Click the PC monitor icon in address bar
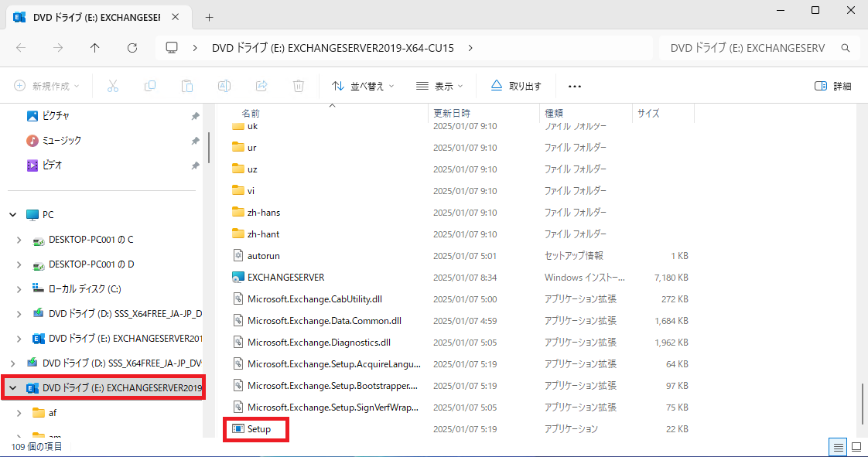Image resolution: width=868 pixels, height=457 pixels. coord(173,48)
